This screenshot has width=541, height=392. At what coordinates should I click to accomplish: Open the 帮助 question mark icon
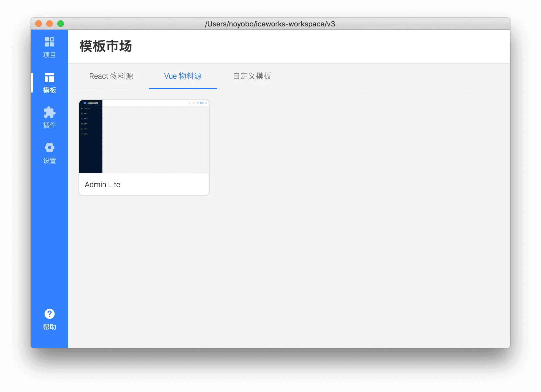click(x=50, y=314)
